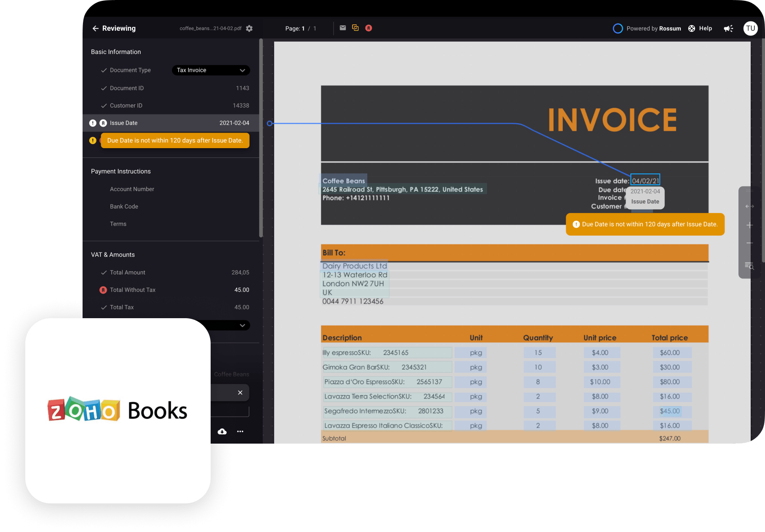Click the sidebar vertical scrollbar

pyautogui.click(x=261, y=139)
